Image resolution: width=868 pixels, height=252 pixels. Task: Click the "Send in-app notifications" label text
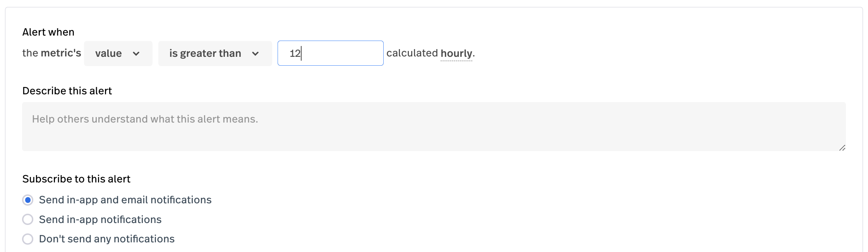coord(100,220)
